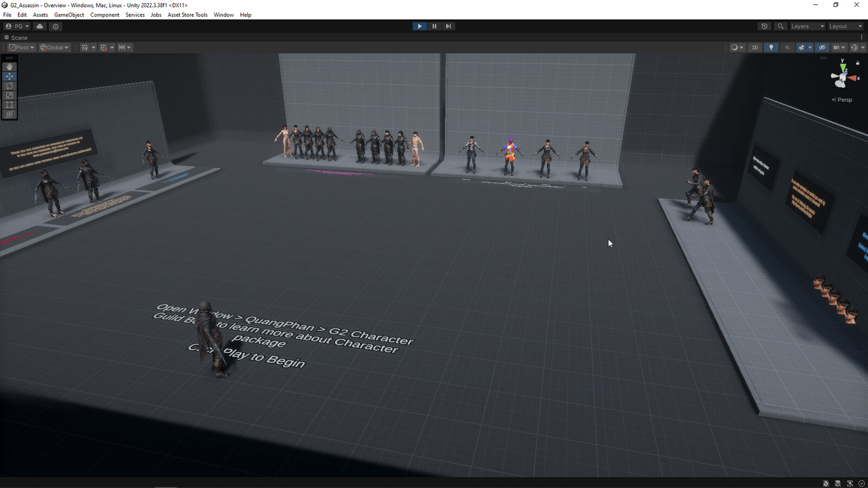The width and height of the screenshot is (868, 488).
Task: Click the cache server database status icon
Action: point(838,483)
